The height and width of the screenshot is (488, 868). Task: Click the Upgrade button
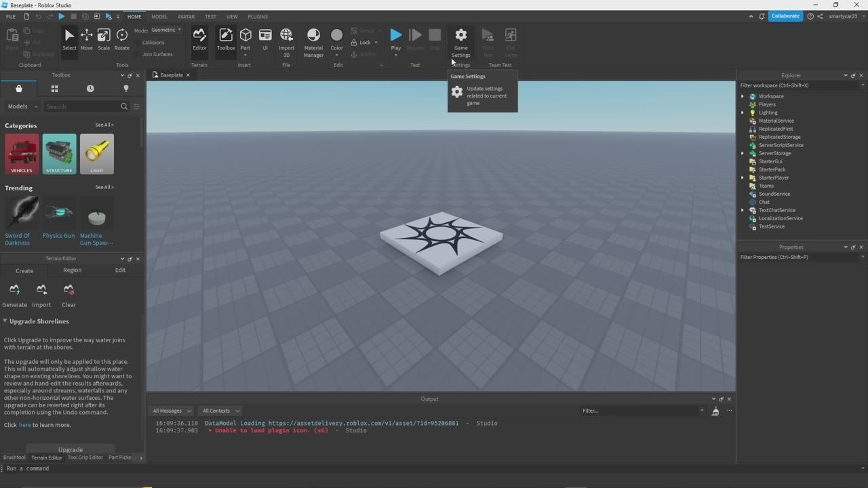(71, 449)
